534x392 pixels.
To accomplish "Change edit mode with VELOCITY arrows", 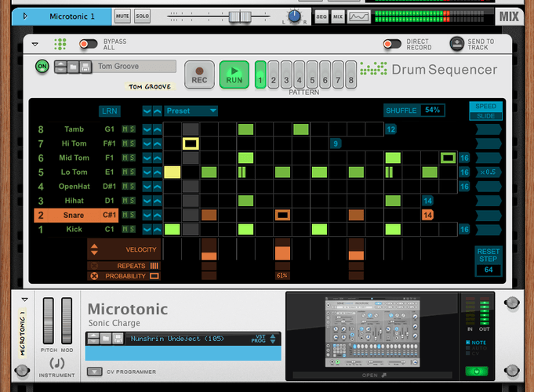I will click(94, 249).
